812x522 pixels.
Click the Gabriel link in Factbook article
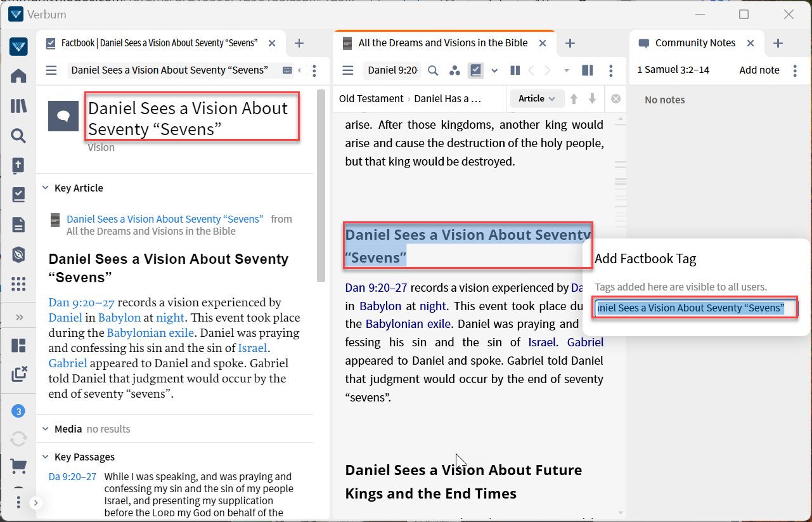68,363
